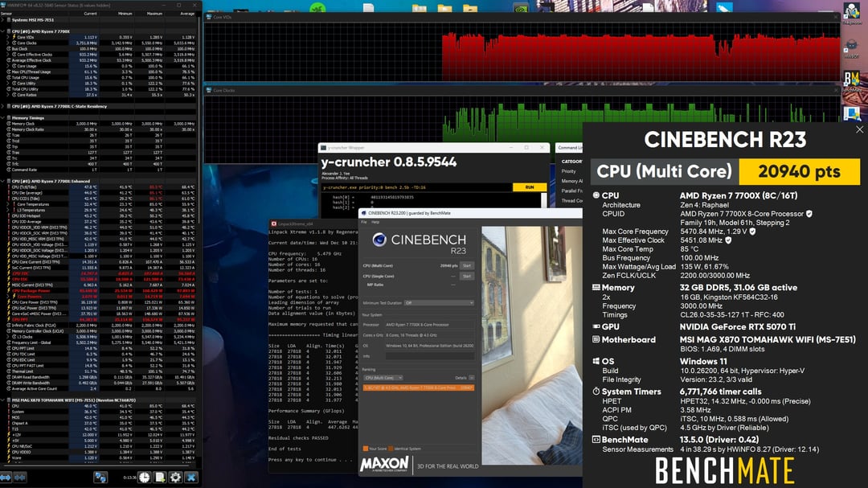
Task: Open BenchMate icon on the desktop
Action: (851, 79)
